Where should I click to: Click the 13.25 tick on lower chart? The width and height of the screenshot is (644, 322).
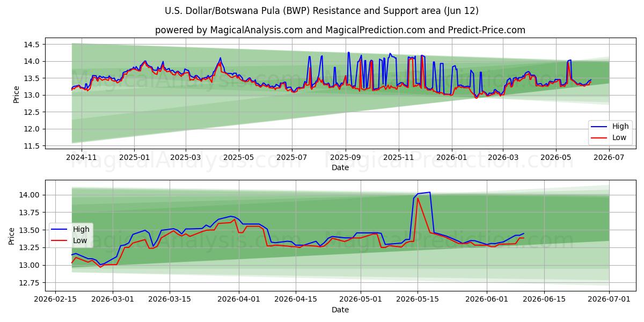pyautogui.click(x=30, y=247)
